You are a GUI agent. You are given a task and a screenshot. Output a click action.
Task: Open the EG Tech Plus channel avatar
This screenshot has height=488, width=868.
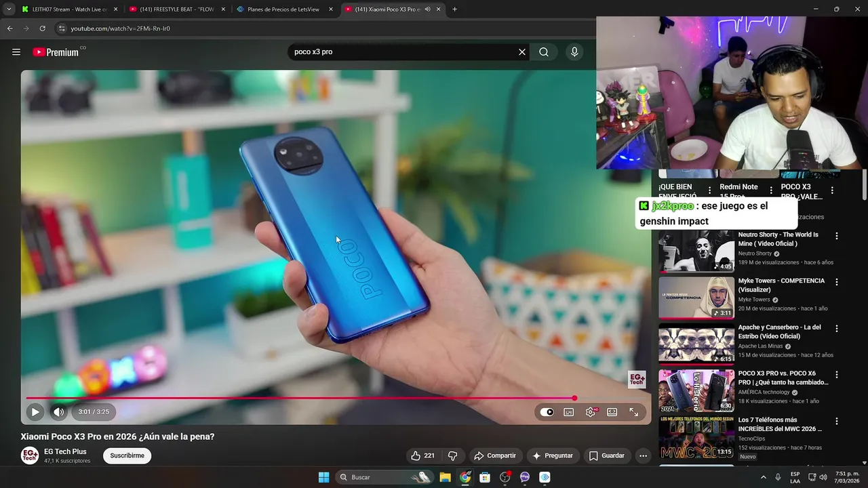[30, 455]
